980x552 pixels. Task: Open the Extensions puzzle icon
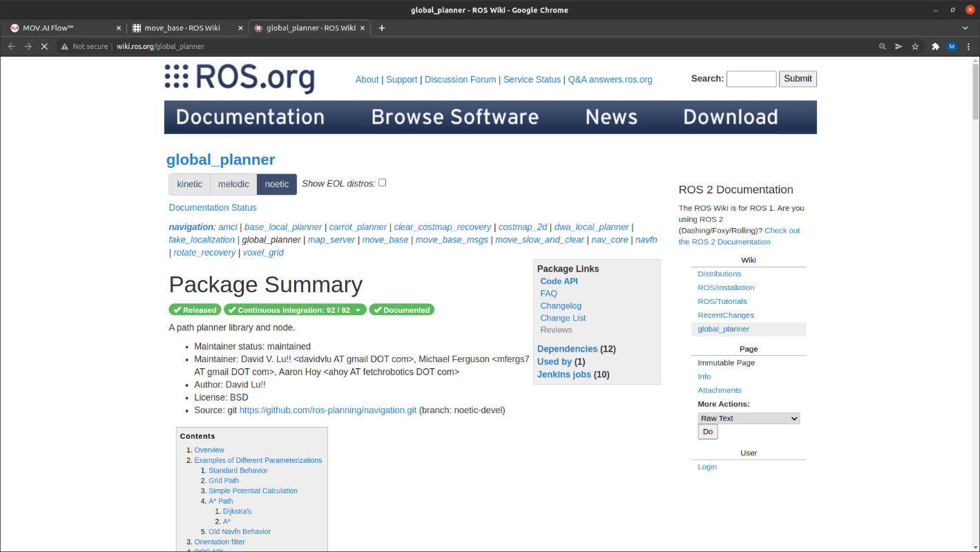point(936,46)
